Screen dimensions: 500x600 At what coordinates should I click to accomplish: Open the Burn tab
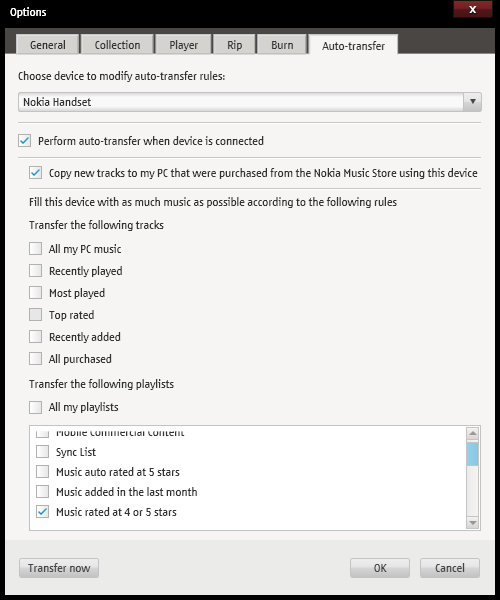[x=282, y=45]
